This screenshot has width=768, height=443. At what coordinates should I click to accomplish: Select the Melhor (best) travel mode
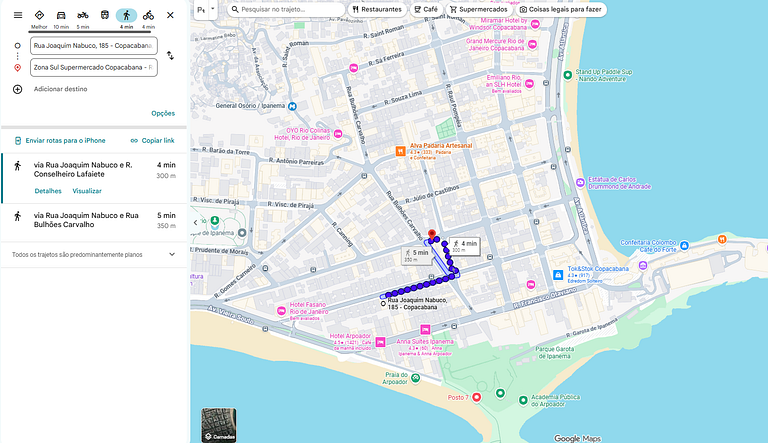point(39,18)
